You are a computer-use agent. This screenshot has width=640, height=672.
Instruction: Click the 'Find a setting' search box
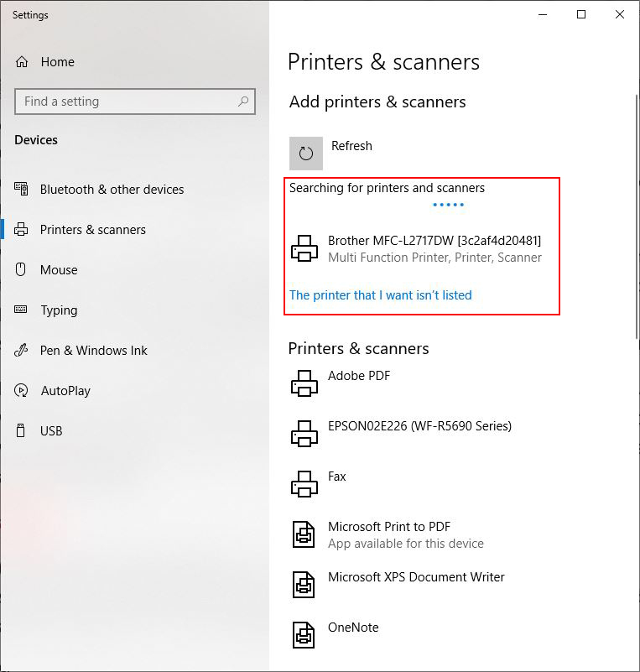coord(135,102)
